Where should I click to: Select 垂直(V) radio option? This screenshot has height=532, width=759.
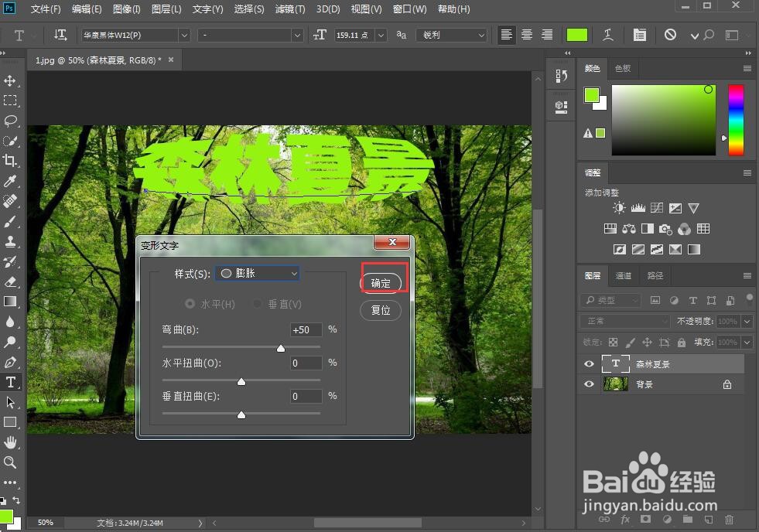[258, 304]
